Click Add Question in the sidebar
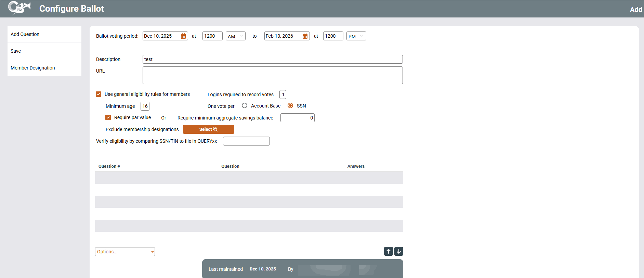 coord(25,34)
